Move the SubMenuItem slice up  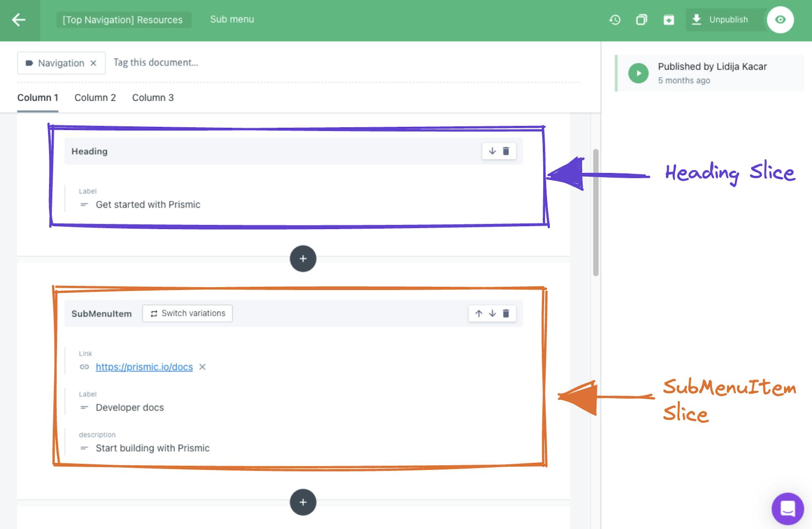coord(478,313)
